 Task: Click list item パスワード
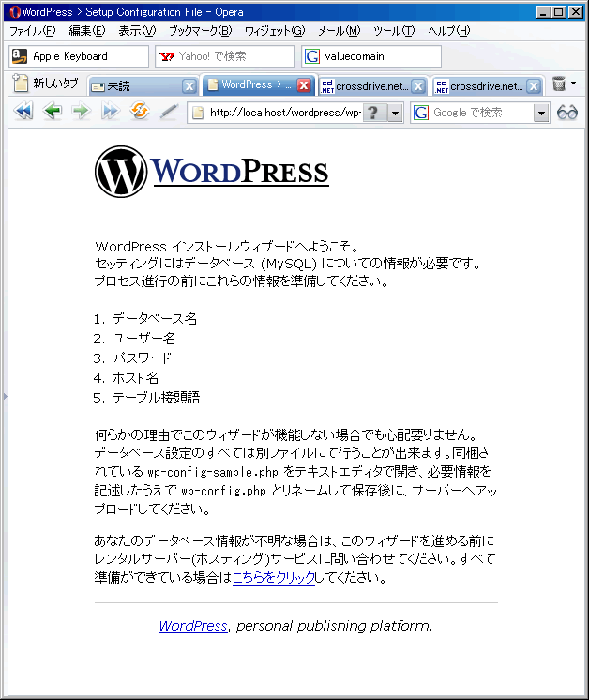(142, 358)
